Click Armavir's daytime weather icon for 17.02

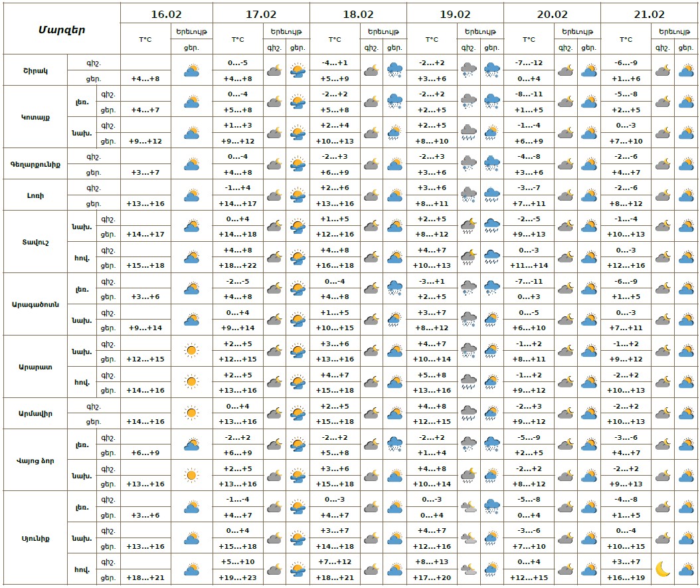pos(298,413)
